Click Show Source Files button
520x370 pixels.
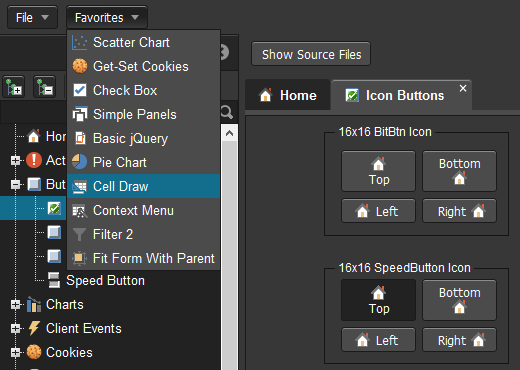click(311, 54)
